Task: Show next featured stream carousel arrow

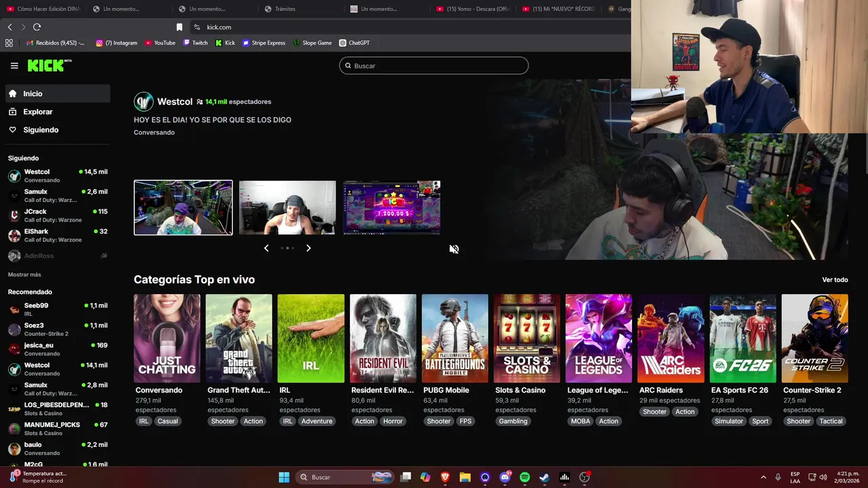Action: (309, 248)
